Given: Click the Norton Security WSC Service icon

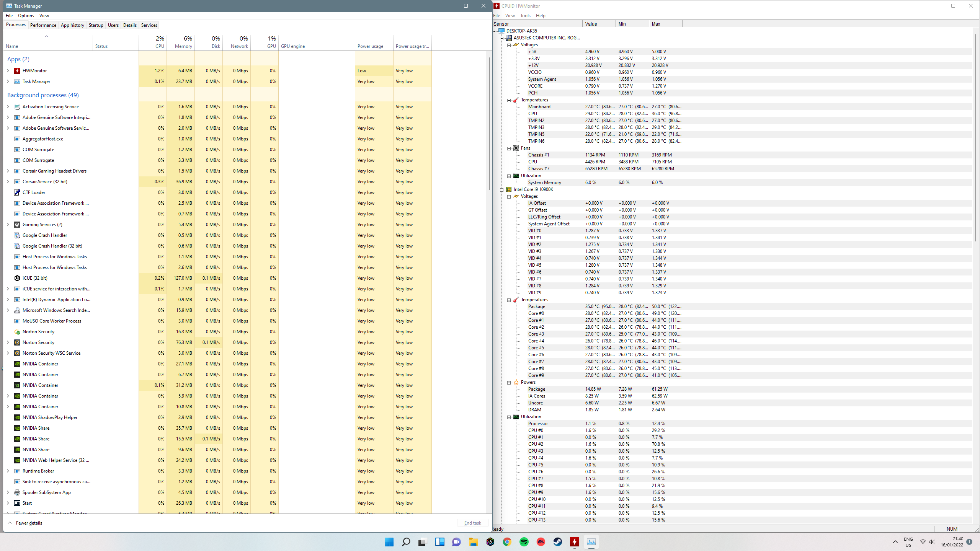Looking at the screenshot, I should [17, 353].
